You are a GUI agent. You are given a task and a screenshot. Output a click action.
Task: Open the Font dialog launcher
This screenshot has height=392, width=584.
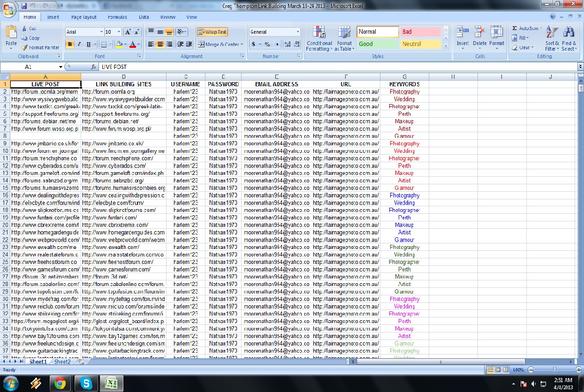140,56
